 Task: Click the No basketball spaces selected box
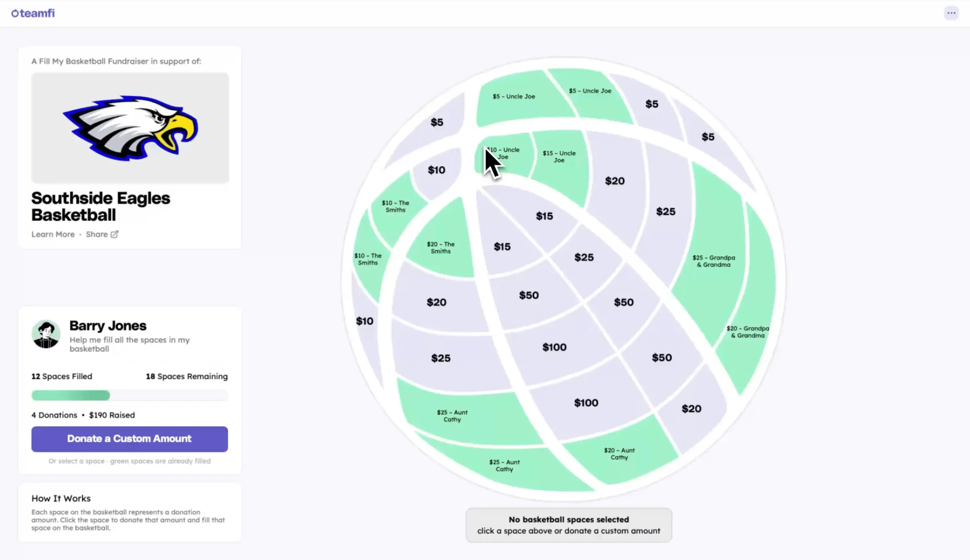568,525
